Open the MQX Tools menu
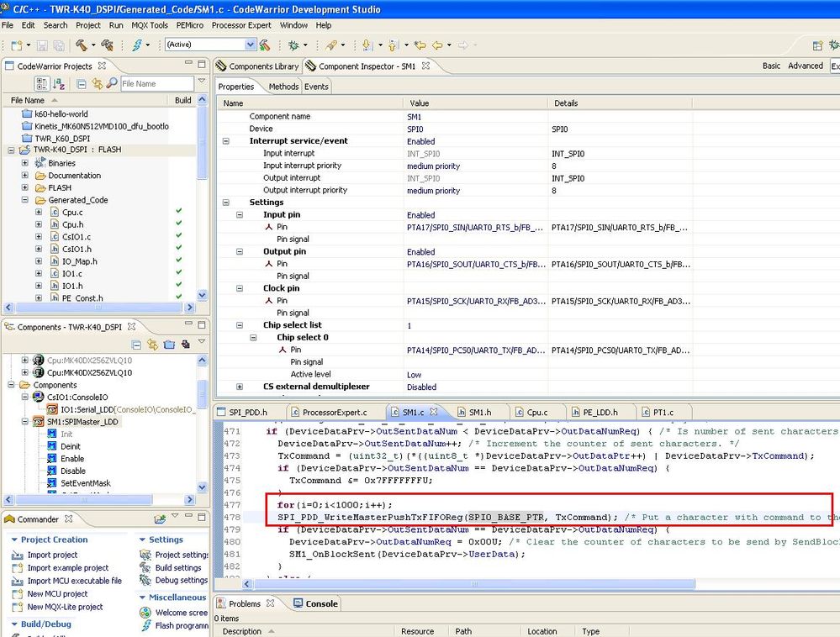The height and width of the screenshot is (637, 840). click(x=150, y=25)
